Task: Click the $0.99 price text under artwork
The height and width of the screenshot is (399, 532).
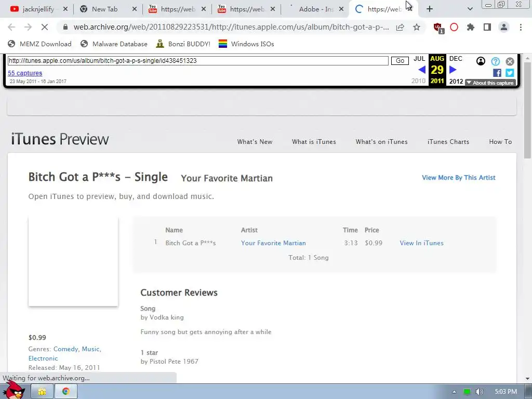Action: click(x=37, y=338)
